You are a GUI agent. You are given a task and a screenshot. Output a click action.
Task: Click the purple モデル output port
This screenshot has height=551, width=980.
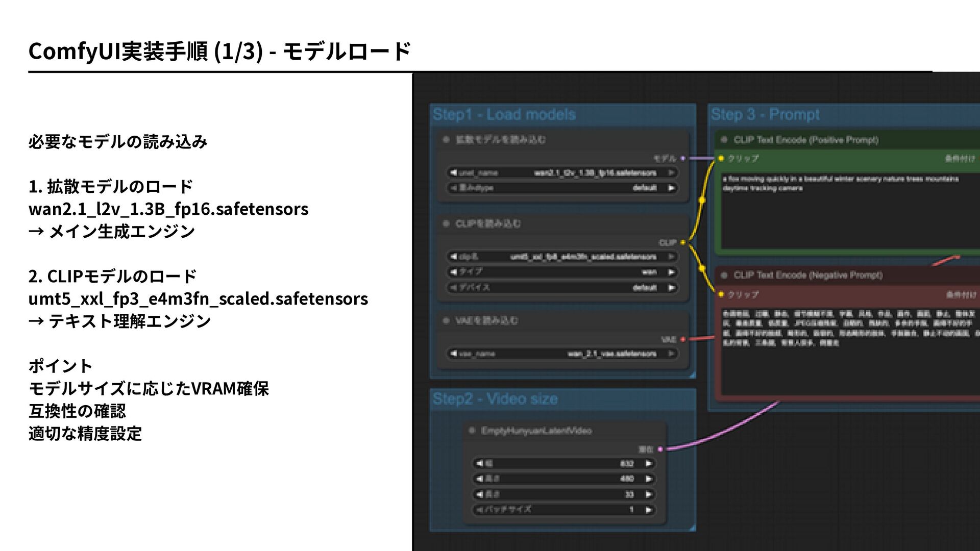tap(683, 158)
